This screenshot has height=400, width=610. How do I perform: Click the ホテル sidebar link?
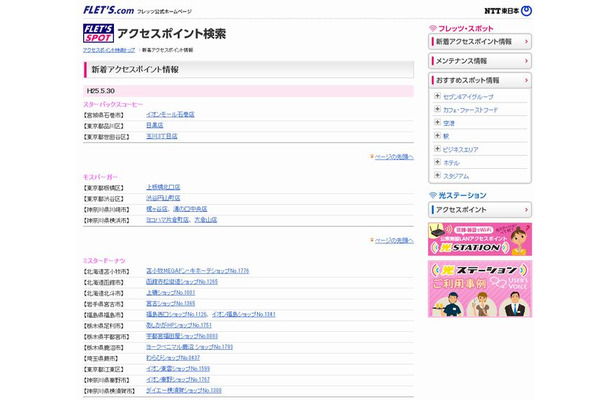click(451, 163)
